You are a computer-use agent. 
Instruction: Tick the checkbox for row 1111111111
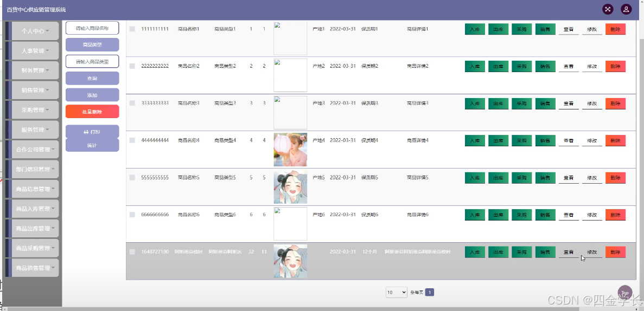[132, 29]
